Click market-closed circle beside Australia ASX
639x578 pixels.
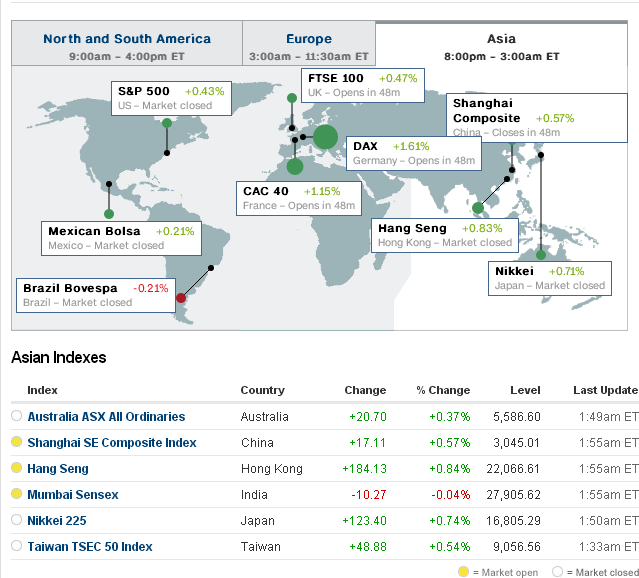coord(16,416)
